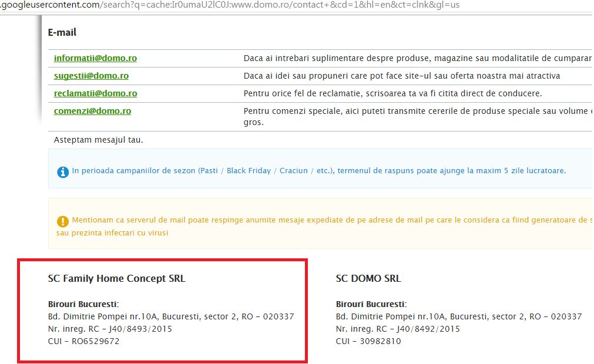
Task: Click the yellow warning exclamation icon
Action: point(63,221)
